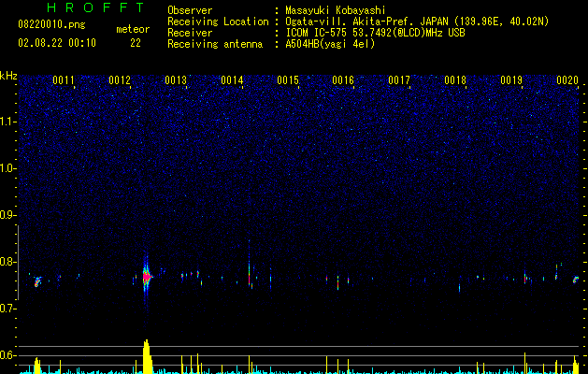Screen dimensions: 588x374
Task: Click the tall yellow power peak below the big echo
Action: point(147,356)
